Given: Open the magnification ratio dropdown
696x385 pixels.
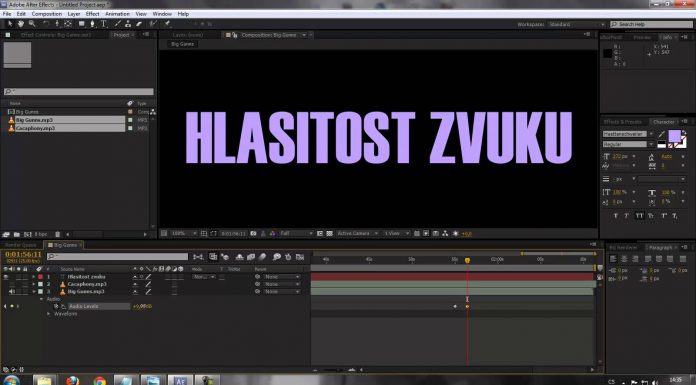Looking at the screenshot, I should [183, 234].
